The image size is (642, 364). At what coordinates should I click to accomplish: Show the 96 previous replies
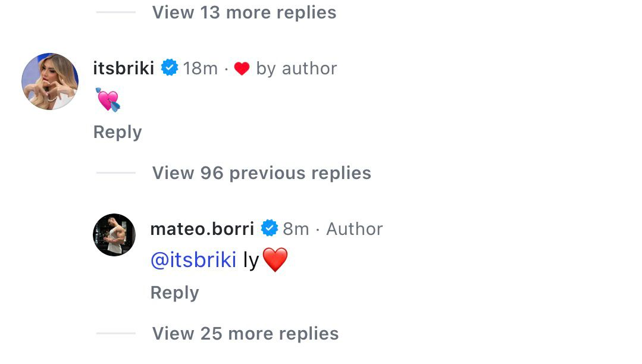tap(261, 173)
